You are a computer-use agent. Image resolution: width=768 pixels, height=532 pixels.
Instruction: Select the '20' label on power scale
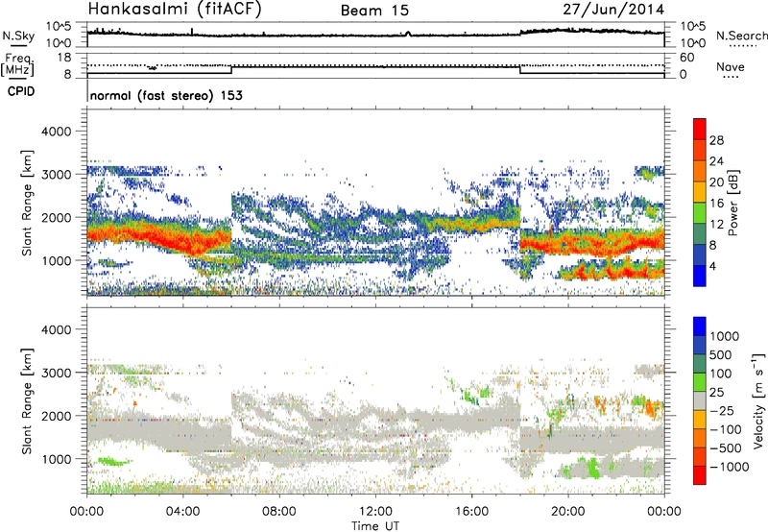click(716, 182)
